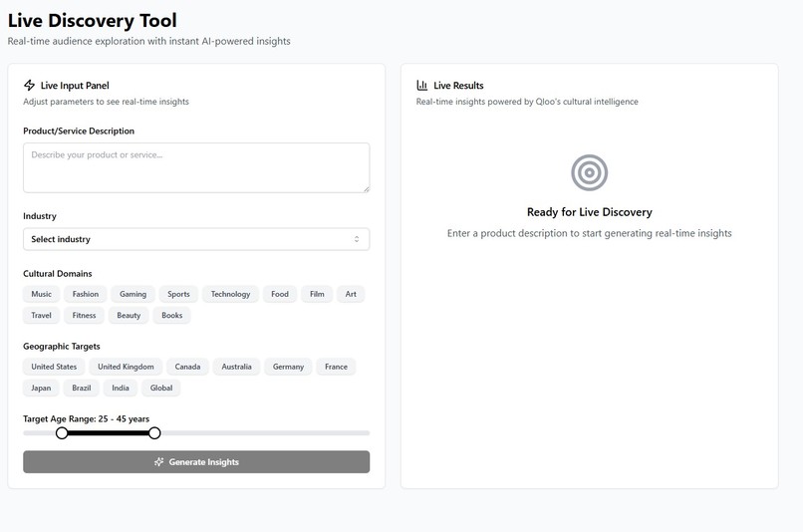Click the up-down chevron in Industry selector

pos(357,239)
